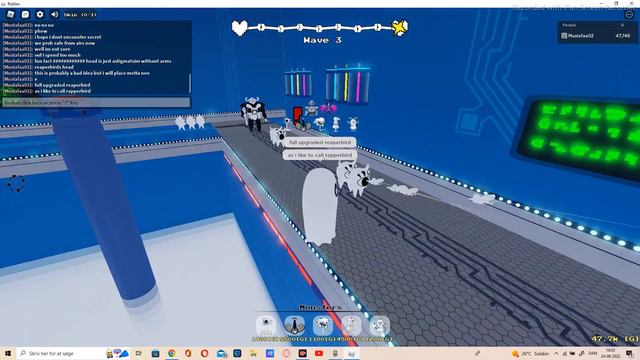Open YouTube app from the taskbar
Screen dimensions: 640x360
point(319,353)
